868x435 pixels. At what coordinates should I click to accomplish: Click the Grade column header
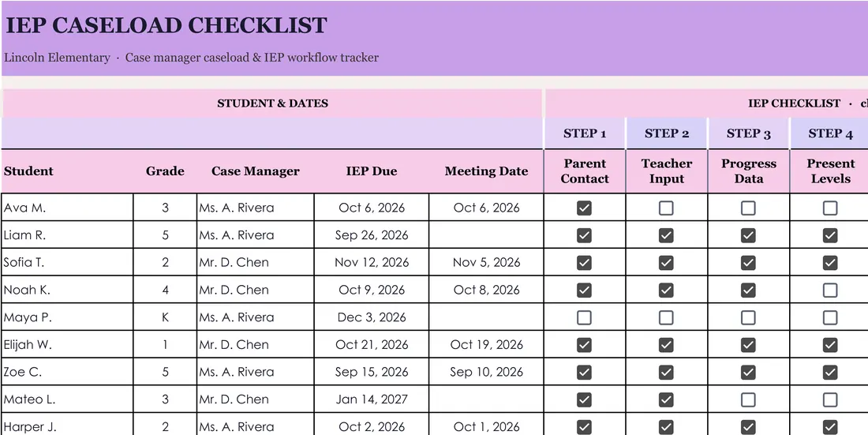point(165,171)
